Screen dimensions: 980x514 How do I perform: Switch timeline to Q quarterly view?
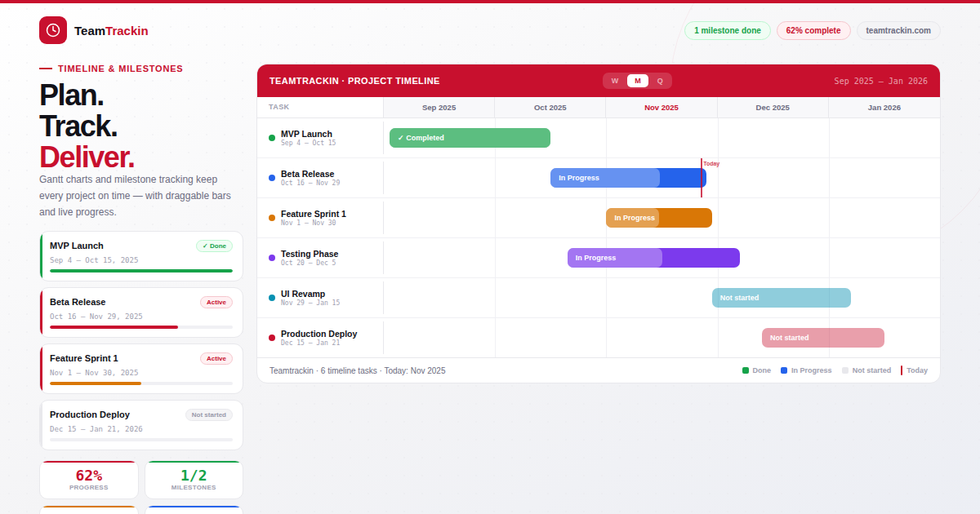[x=660, y=81]
